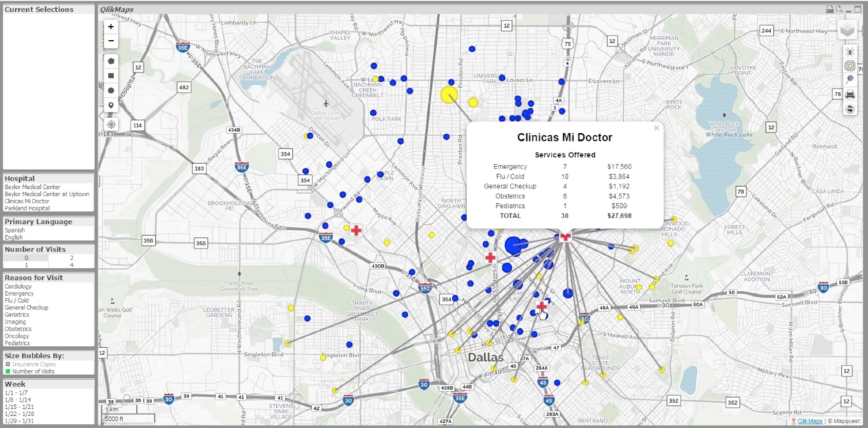
Task: Select the polygon drawing tool
Action: pyautogui.click(x=111, y=61)
